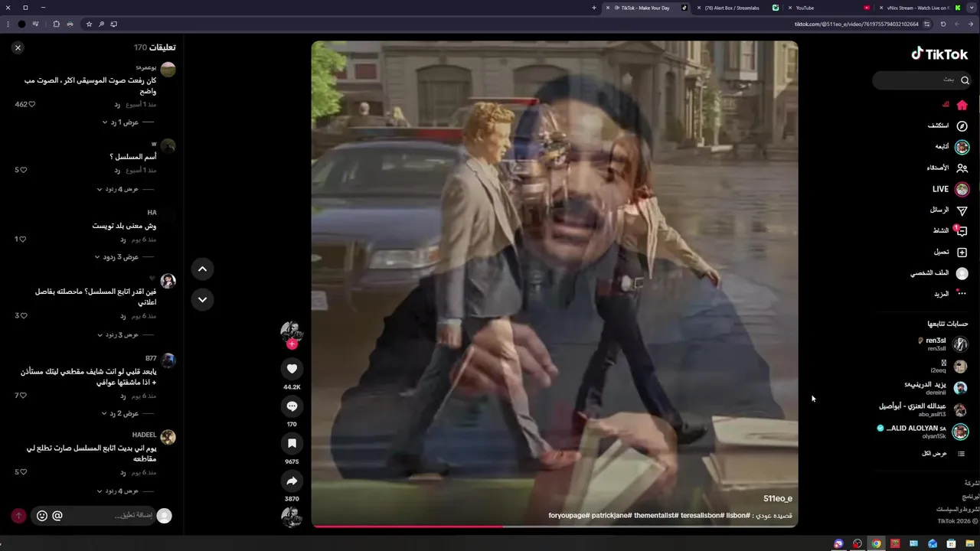The height and width of the screenshot is (551, 980).
Task: Like the 'فين اقدر اتابع المسلسل' comment
Action: pos(24,315)
